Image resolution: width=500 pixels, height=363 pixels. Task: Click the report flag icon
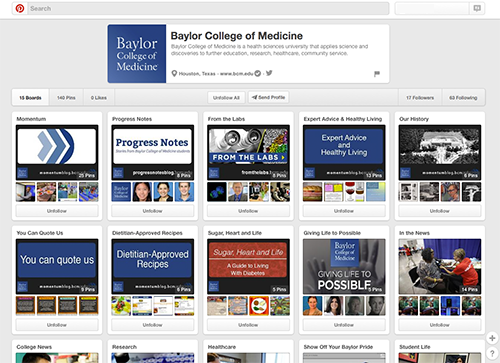[x=377, y=74]
